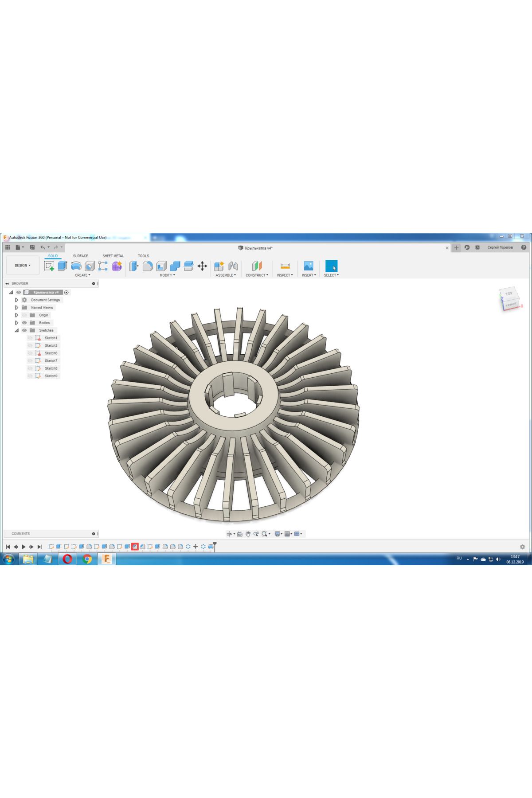Select the Shell tool

(x=161, y=266)
